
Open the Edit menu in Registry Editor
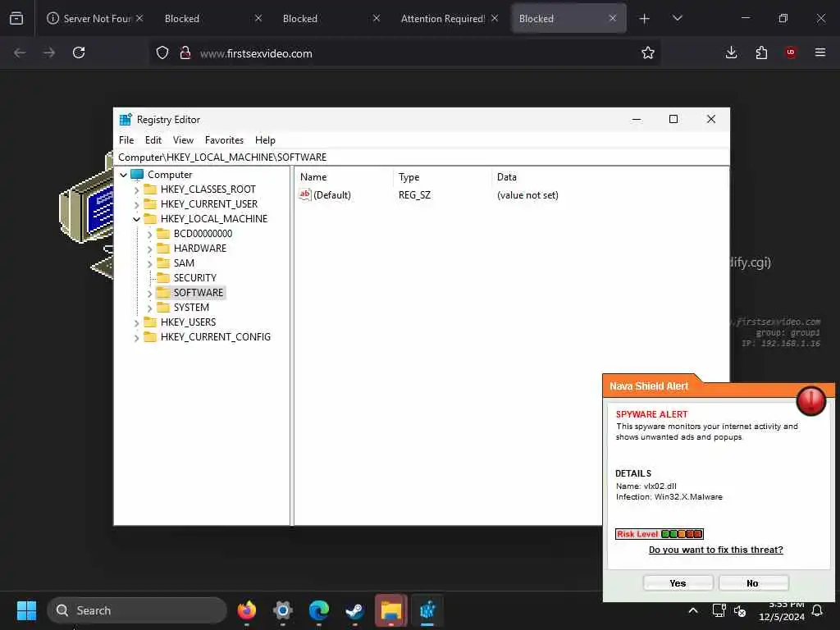(153, 139)
